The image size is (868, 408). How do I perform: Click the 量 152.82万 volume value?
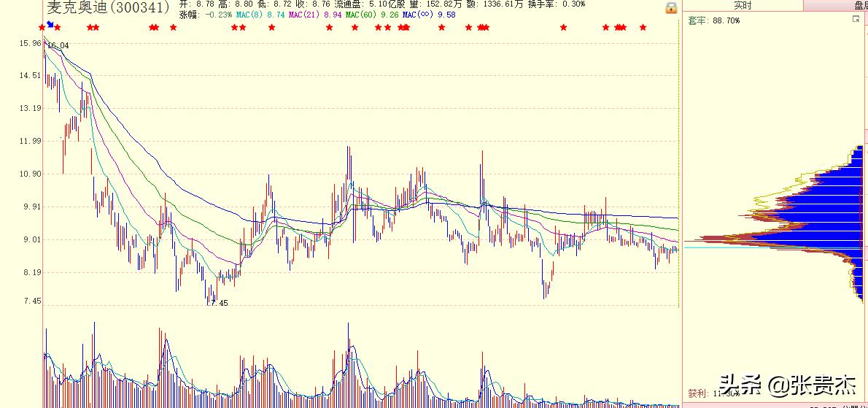(x=435, y=4)
